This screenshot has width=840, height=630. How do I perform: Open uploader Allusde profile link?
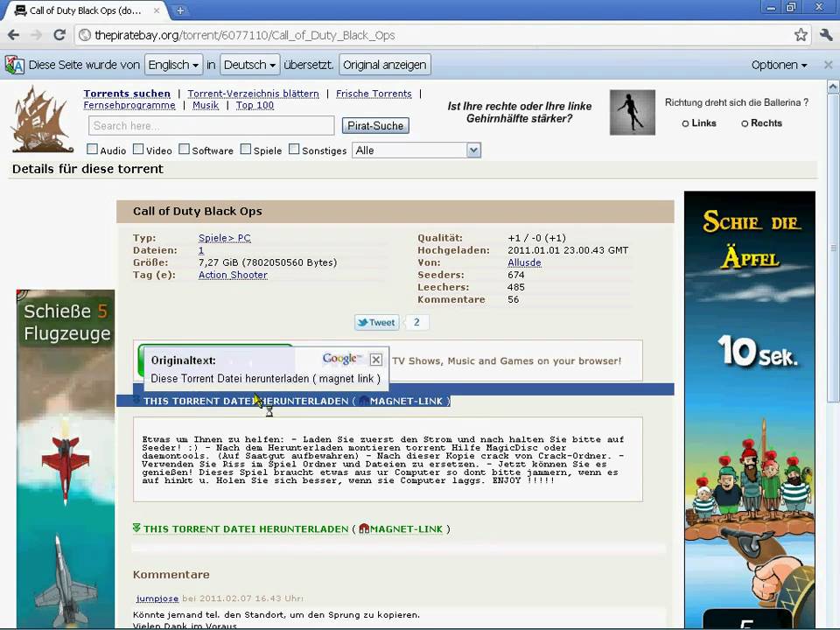coord(524,262)
